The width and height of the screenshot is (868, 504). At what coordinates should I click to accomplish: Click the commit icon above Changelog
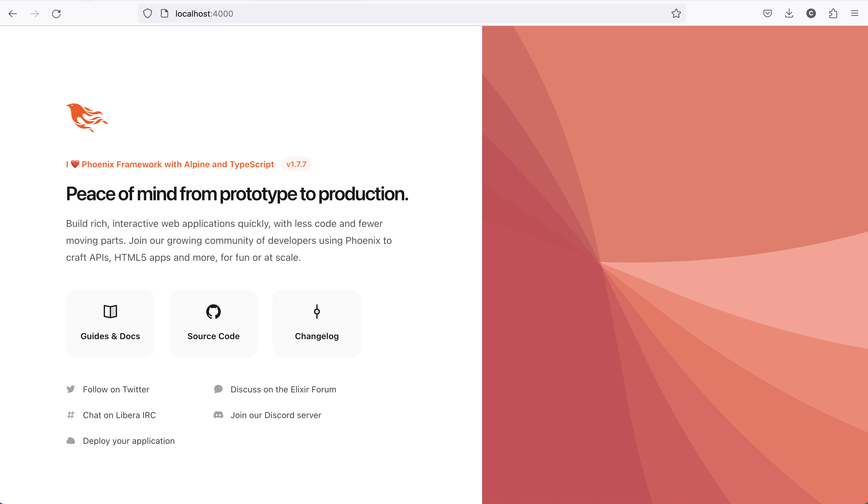317,311
